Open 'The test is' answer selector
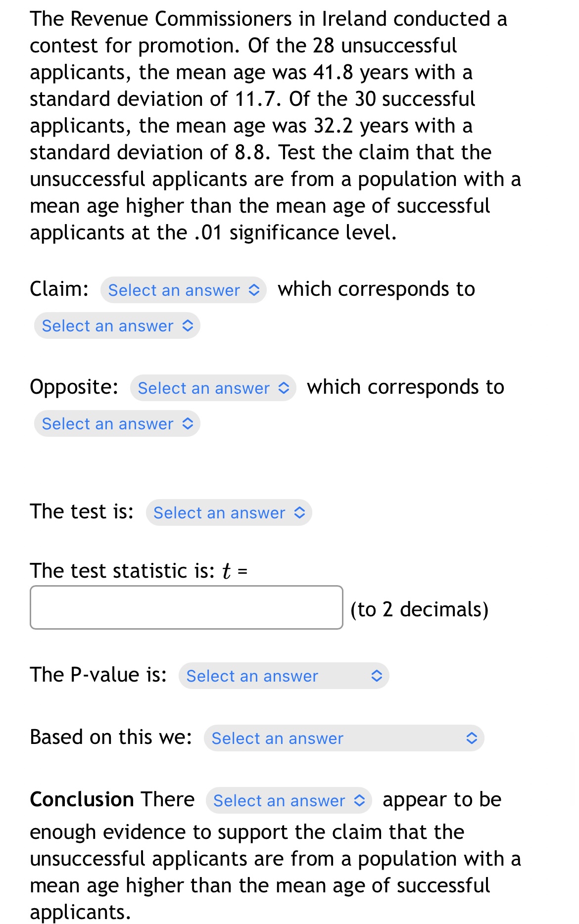The height and width of the screenshot is (924, 579). pyautogui.click(x=229, y=513)
